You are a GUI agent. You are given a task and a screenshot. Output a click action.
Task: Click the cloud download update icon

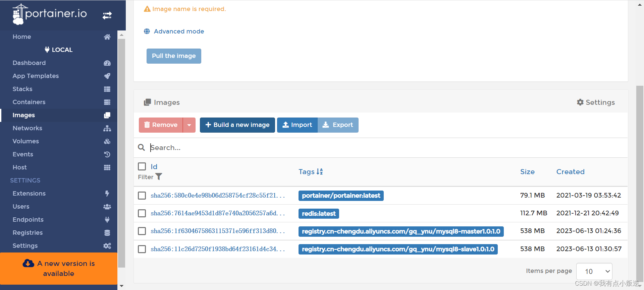[x=29, y=264]
